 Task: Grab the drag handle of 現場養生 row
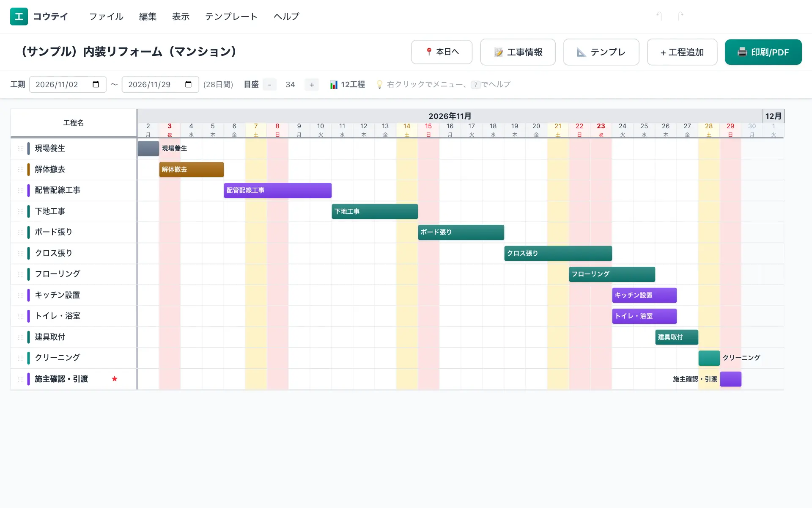coord(20,149)
